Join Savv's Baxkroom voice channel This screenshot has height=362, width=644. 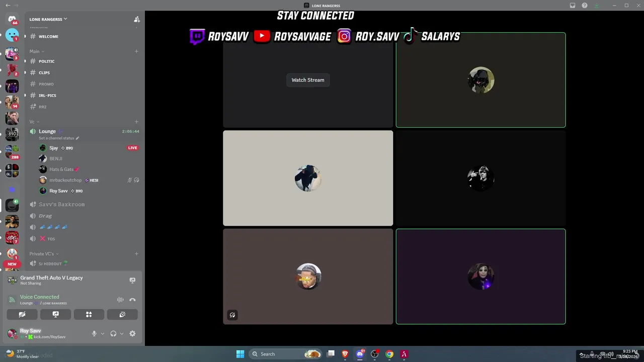[84, 204]
